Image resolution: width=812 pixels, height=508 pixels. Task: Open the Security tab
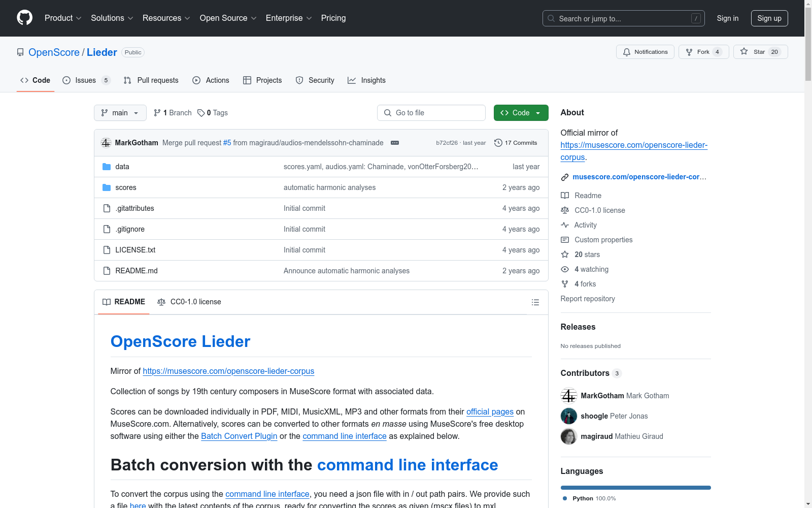315,80
